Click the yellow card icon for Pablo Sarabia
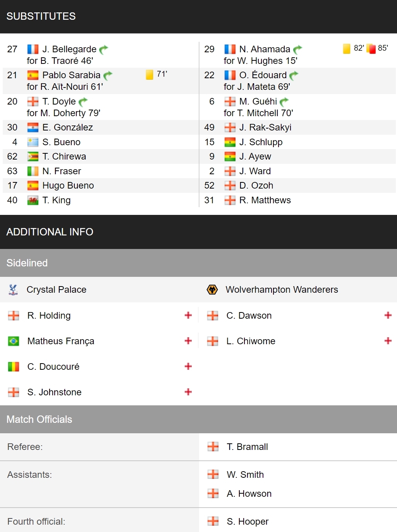Viewport: 397px width, 532px height. coord(150,75)
